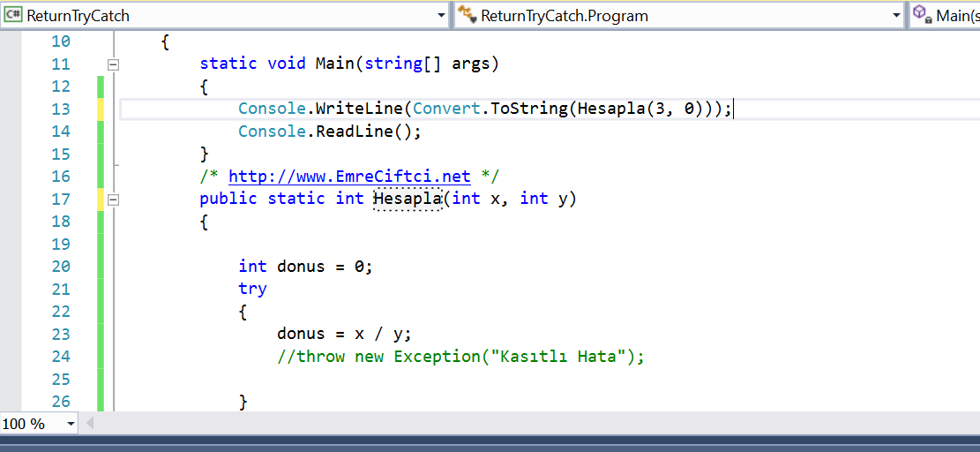Click the "Kasıtlı Hata" string text
This screenshot has width=980, height=452.
pos(557,357)
